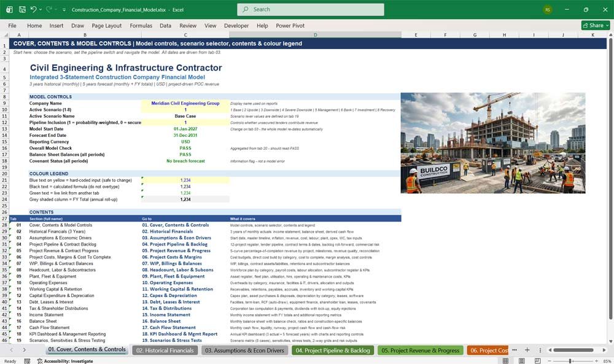The height and width of the screenshot is (364, 614).
Task: Click the Overall Model Check PASS cell
Action: [x=185, y=148]
